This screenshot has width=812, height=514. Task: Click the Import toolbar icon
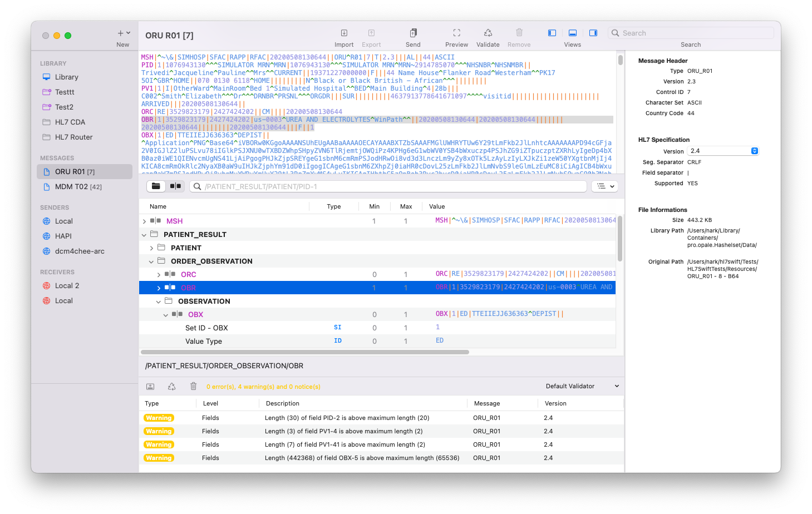tap(344, 33)
